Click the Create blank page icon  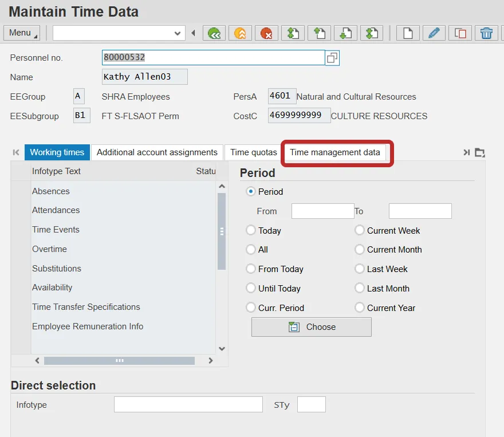point(408,33)
